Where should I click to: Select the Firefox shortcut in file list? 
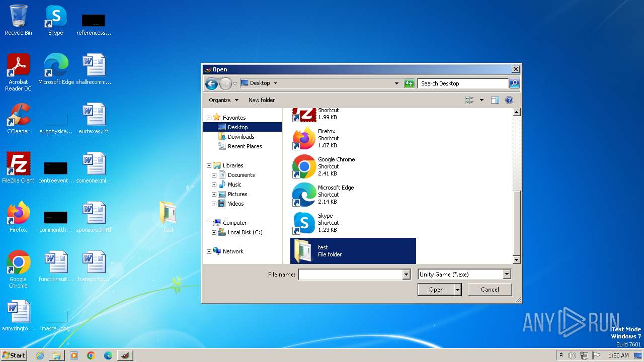[353, 138]
